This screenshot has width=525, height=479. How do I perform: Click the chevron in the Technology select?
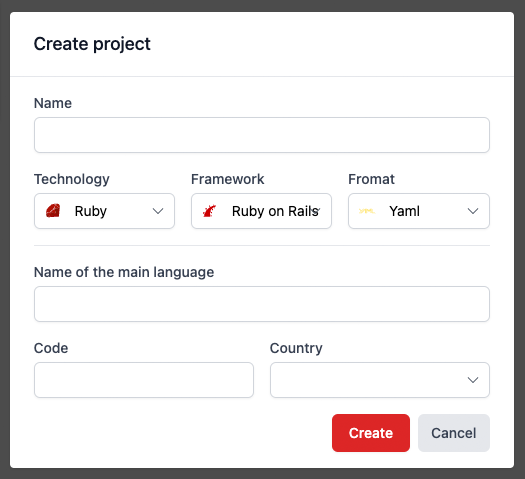click(158, 211)
